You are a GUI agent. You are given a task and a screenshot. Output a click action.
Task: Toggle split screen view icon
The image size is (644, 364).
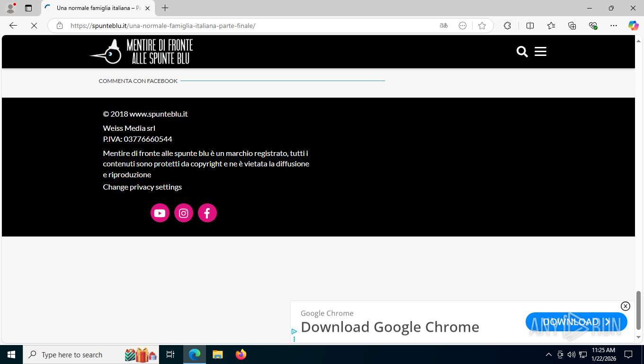(530, 26)
